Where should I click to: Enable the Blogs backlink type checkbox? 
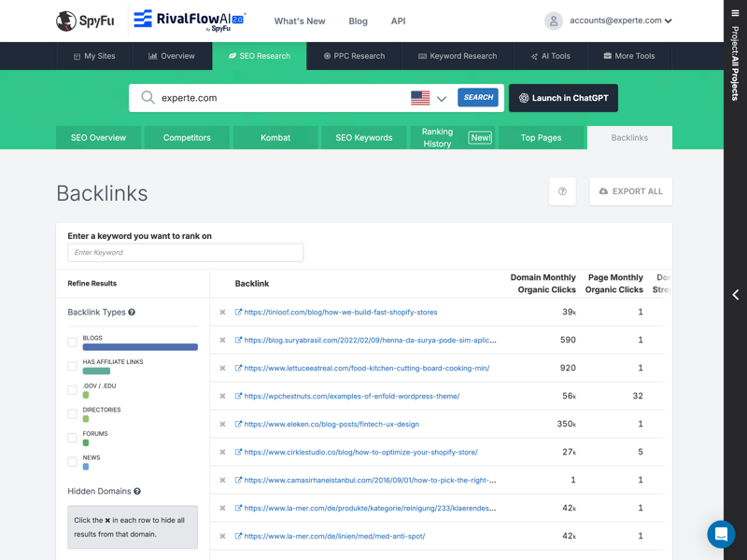pyautogui.click(x=73, y=343)
